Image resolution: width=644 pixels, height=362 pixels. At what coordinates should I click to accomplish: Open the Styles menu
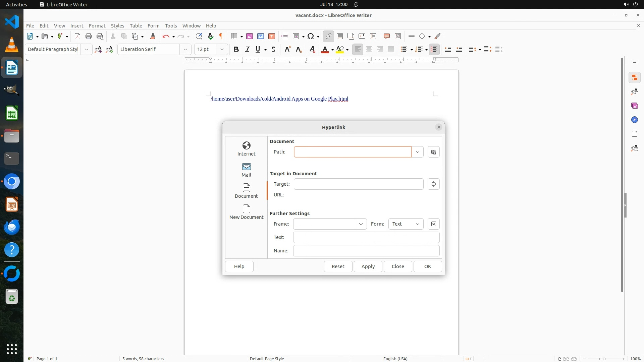click(117, 25)
